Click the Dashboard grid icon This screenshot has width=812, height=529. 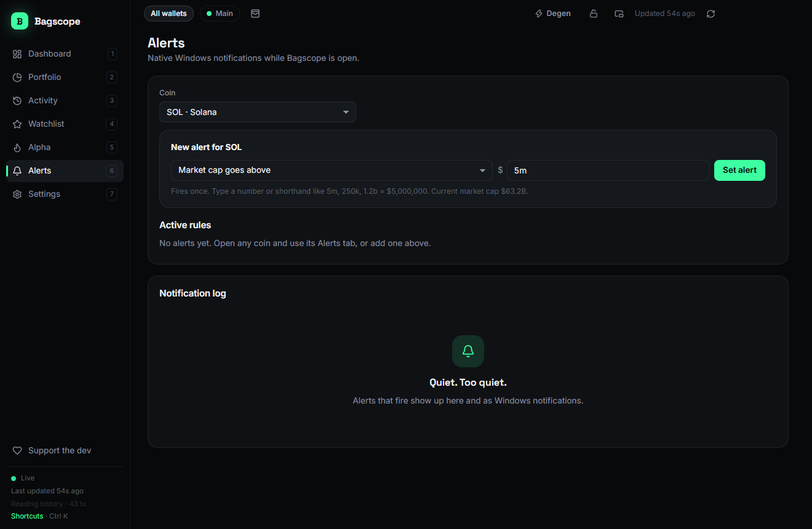pyautogui.click(x=17, y=54)
